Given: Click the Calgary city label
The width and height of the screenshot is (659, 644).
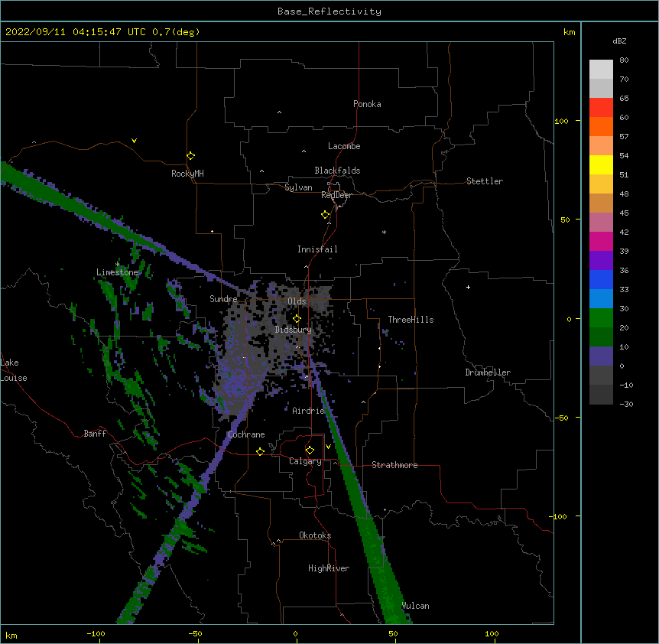Looking at the screenshot, I should 305,461.
